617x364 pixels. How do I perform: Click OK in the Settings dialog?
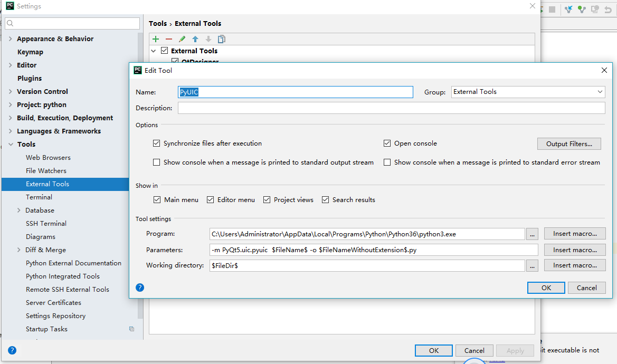434,350
